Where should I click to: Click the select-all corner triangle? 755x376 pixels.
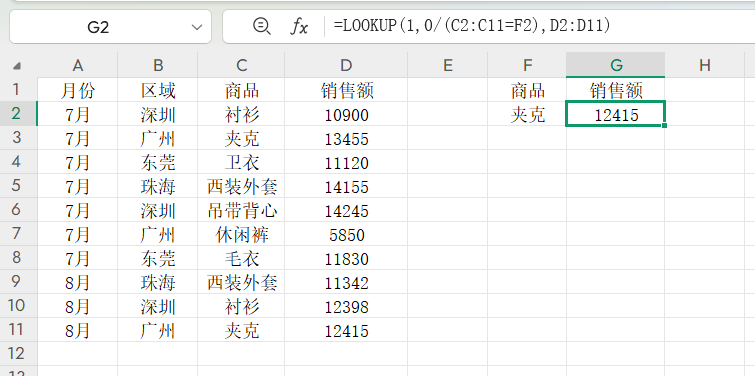[x=17, y=66]
